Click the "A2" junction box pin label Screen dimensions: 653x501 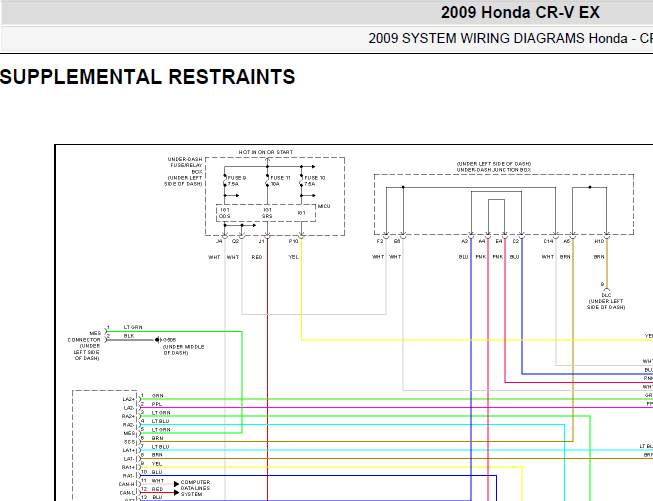pyautogui.click(x=465, y=242)
